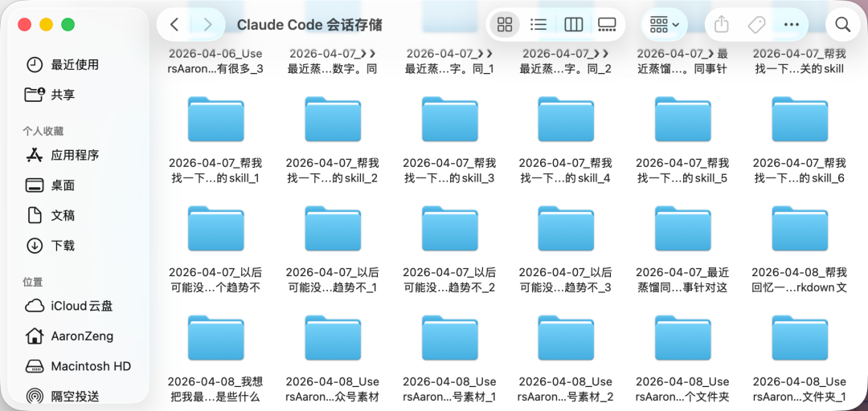Open the Share menu icon
Image resolution: width=868 pixels, height=411 pixels.
722,25
